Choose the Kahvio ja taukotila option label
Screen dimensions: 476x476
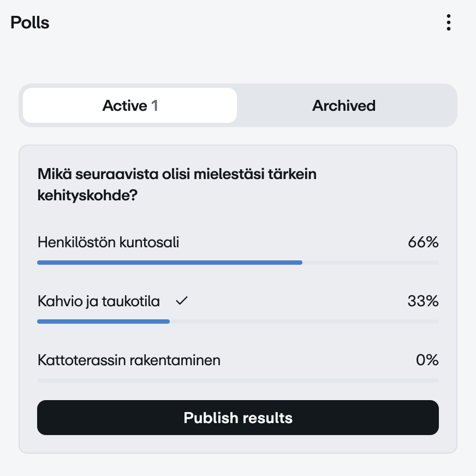point(99,301)
